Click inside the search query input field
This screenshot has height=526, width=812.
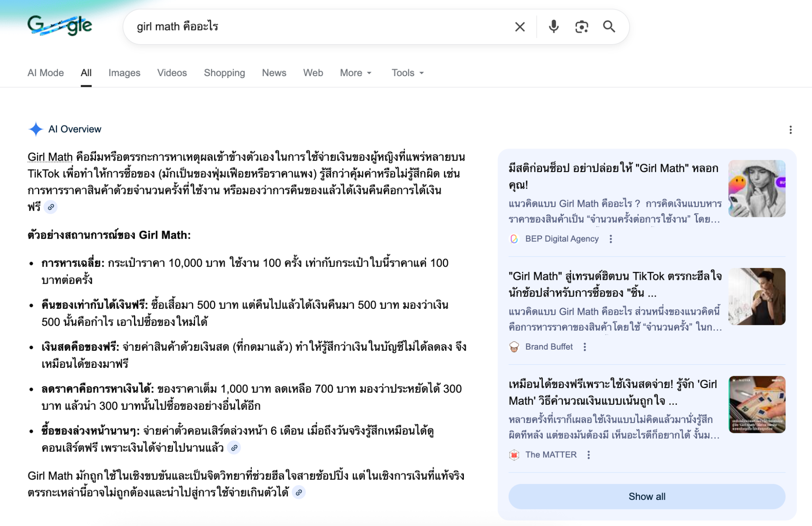tap(278, 27)
